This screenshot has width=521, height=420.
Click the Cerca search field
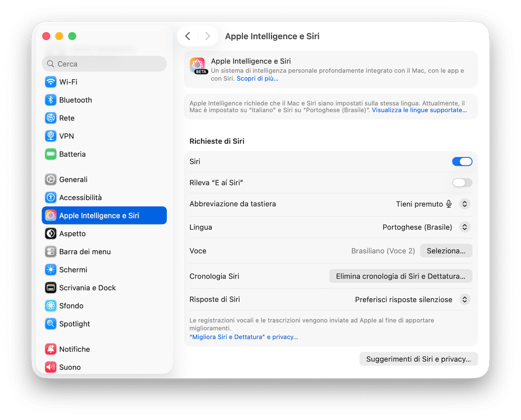pos(104,64)
